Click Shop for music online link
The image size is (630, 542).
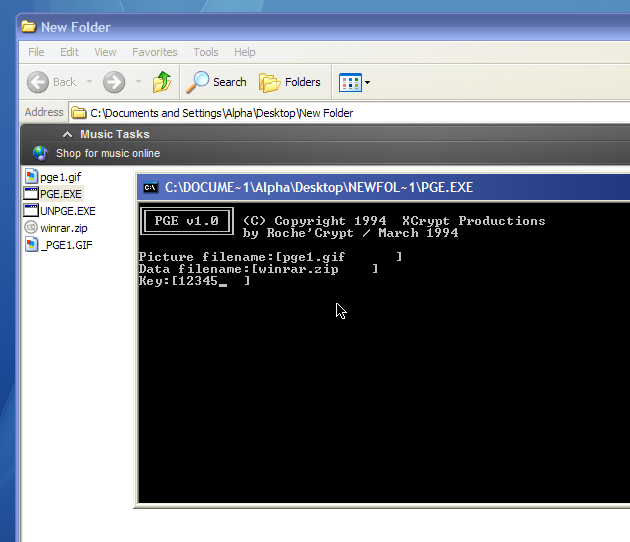click(108, 153)
